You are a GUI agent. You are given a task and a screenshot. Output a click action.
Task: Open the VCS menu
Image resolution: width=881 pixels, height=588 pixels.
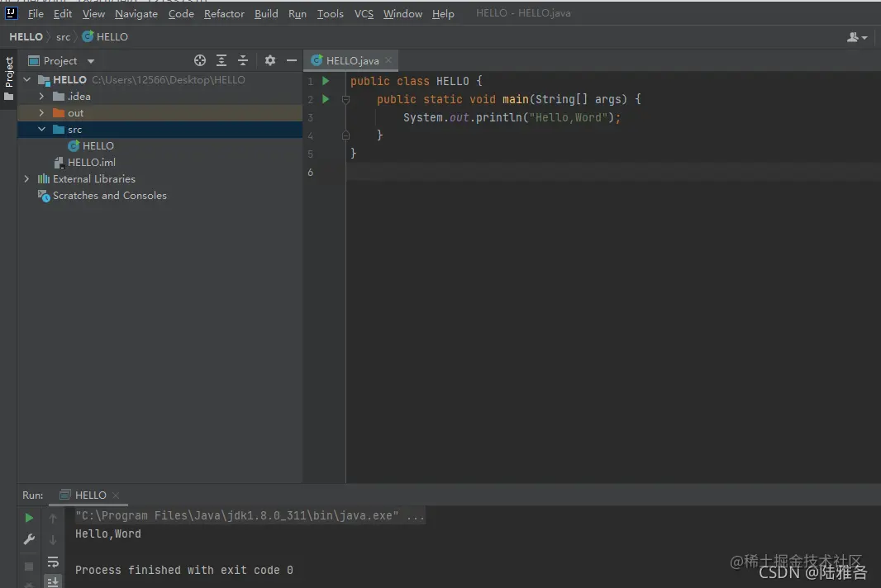[x=364, y=13]
